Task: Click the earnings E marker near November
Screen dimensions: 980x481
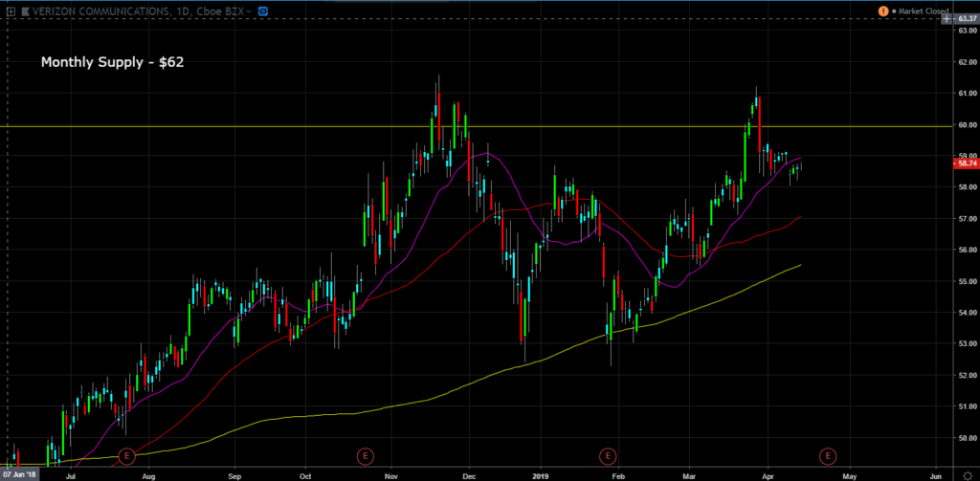Action: click(x=365, y=456)
